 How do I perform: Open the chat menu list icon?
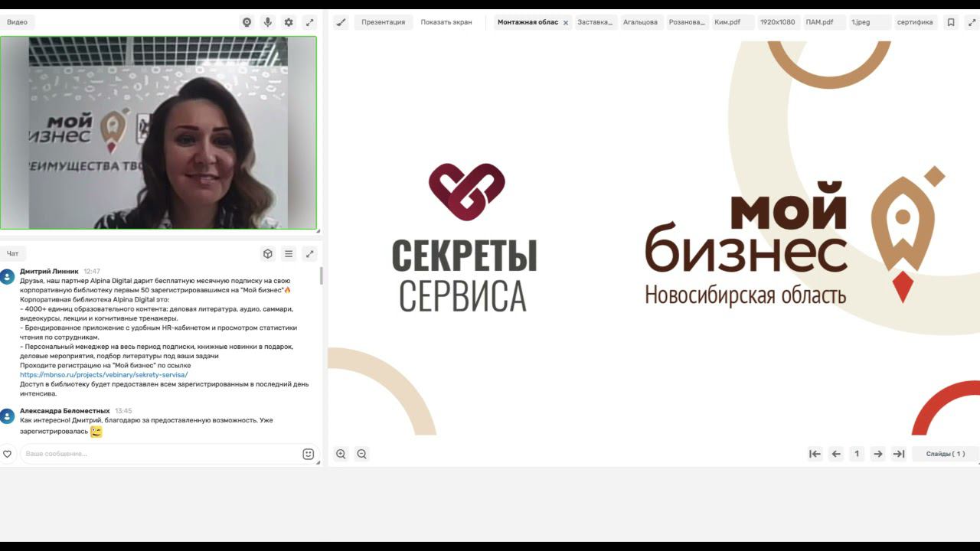(289, 253)
